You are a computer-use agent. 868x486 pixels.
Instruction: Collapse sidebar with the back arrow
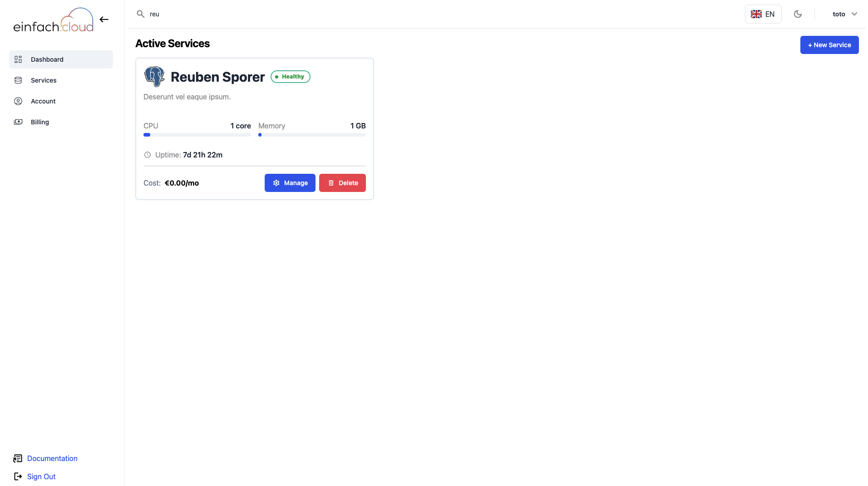pos(104,20)
